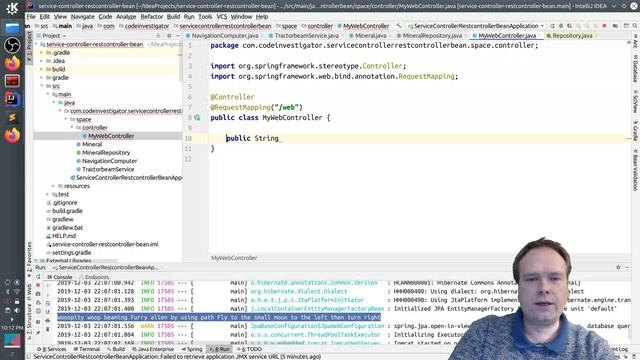Clear console with trash icon

pos(48,329)
